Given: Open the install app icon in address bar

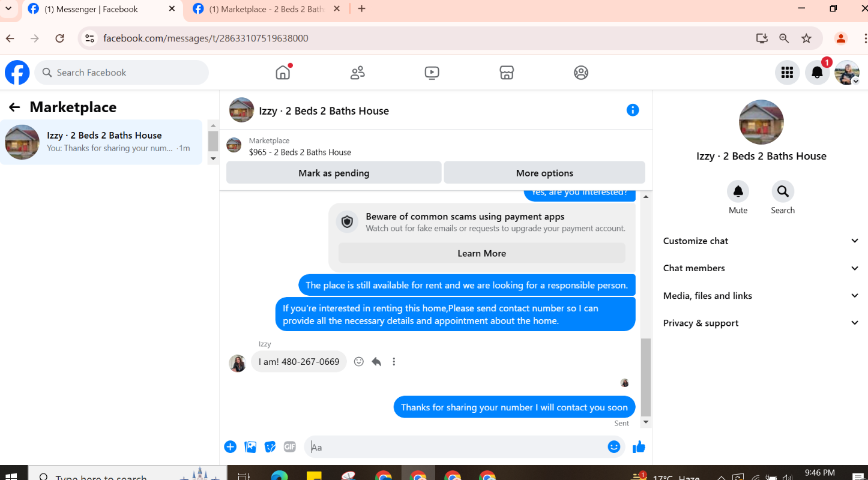Looking at the screenshot, I should point(762,38).
